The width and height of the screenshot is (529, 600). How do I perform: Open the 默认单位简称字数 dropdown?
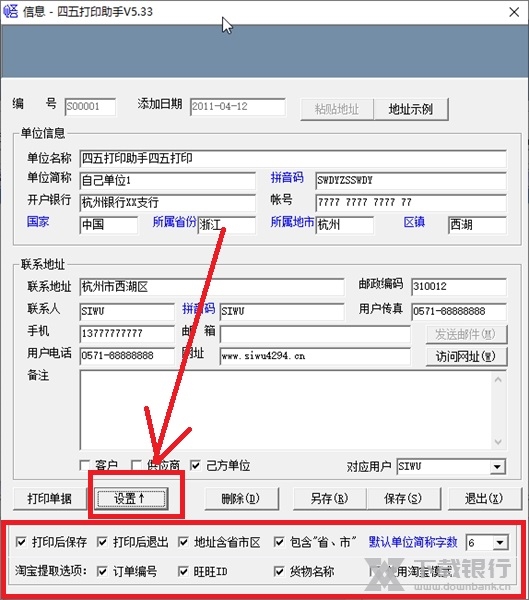pyautogui.click(x=500, y=543)
